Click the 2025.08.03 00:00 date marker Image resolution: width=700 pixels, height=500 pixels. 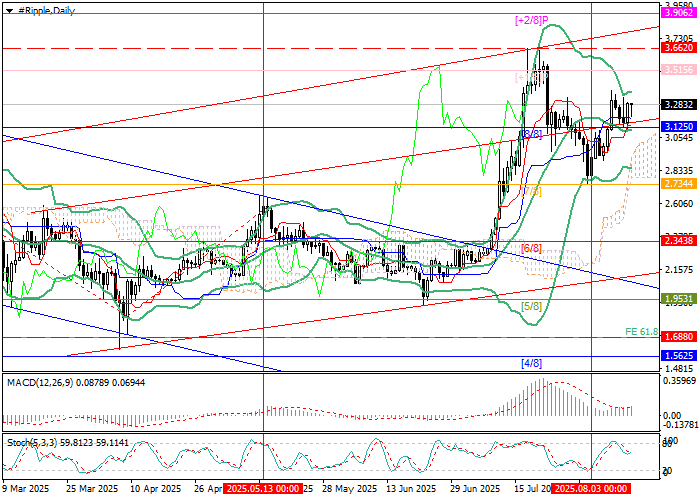[590, 489]
